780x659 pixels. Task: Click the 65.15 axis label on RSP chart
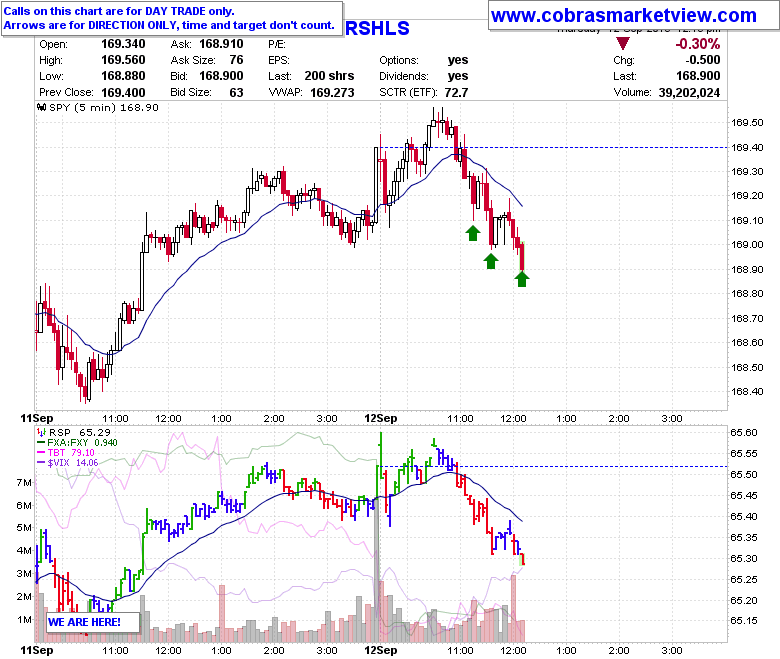(744, 621)
